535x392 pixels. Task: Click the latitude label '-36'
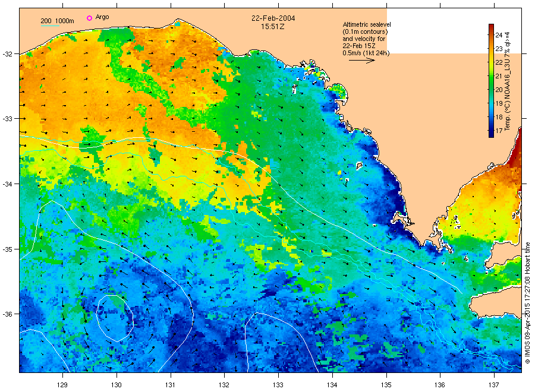(7, 314)
